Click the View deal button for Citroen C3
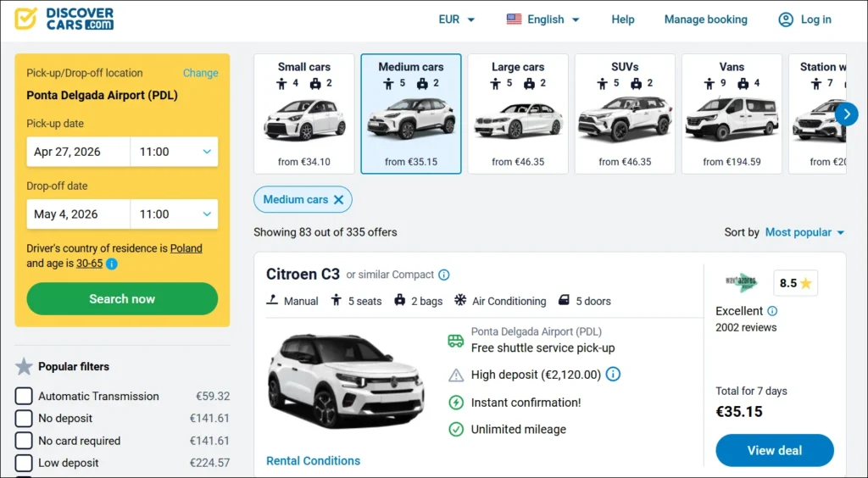The height and width of the screenshot is (478, 868). point(775,450)
